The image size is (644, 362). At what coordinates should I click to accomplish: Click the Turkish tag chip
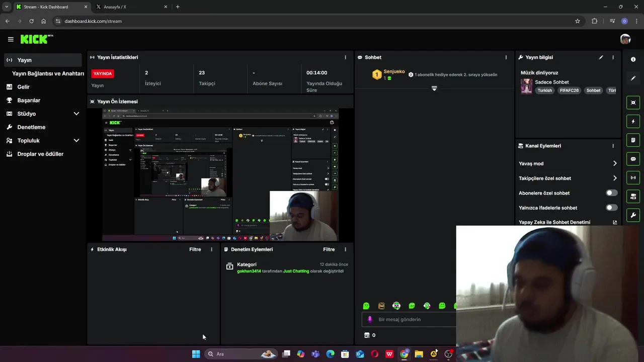coord(545,90)
